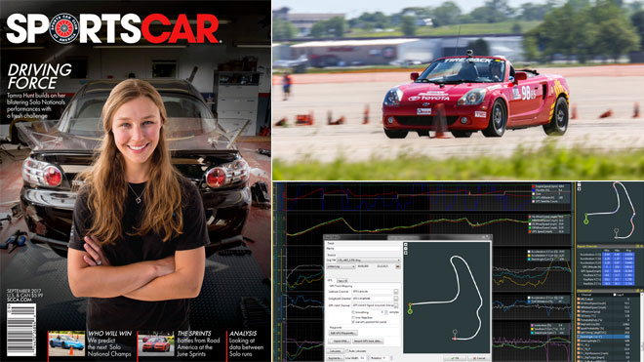The height and width of the screenshot is (362, 644).
Task: Click the Analysis blurb on magazine cover
Action: pyautogui.click(x=247, y=343)
